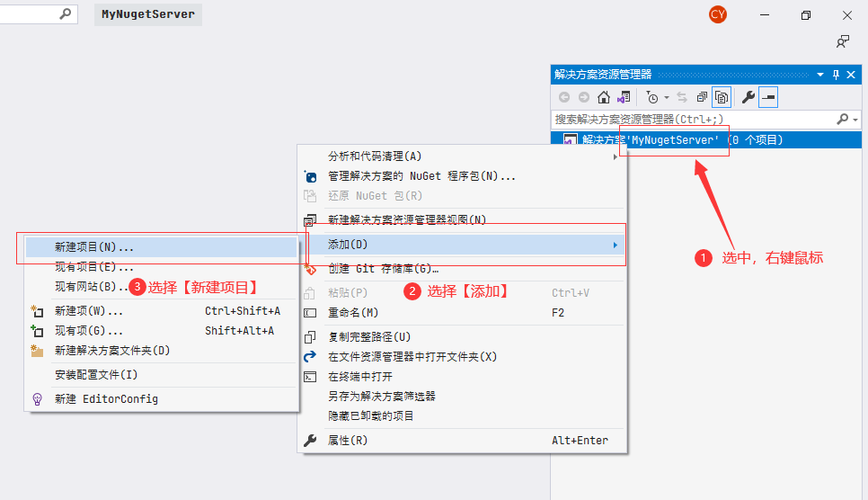This screenshot has height=500, width=868.
Task: Select 在终端中打开
Action: [x=461, y=377]
